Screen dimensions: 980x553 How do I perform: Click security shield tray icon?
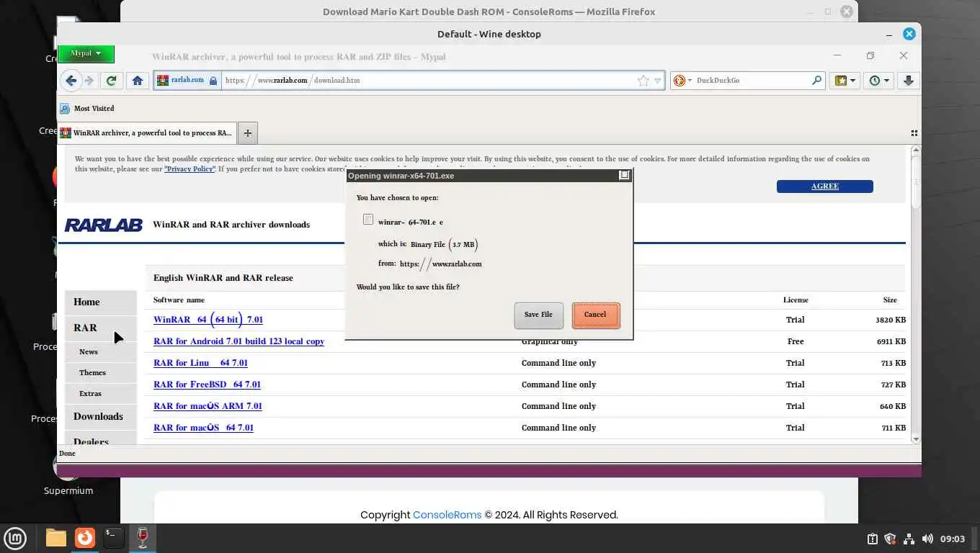(890, 539)
